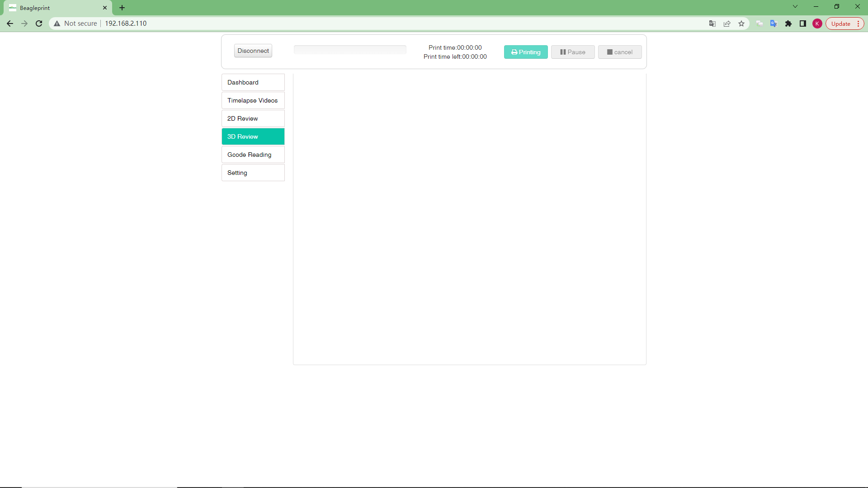Open the browser Extensions puzzle icon

788,23
